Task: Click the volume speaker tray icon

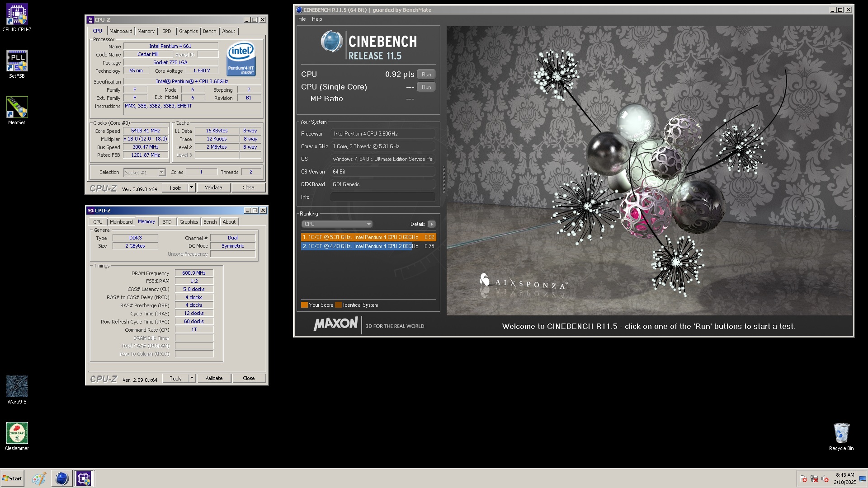Action: point(825,479)
